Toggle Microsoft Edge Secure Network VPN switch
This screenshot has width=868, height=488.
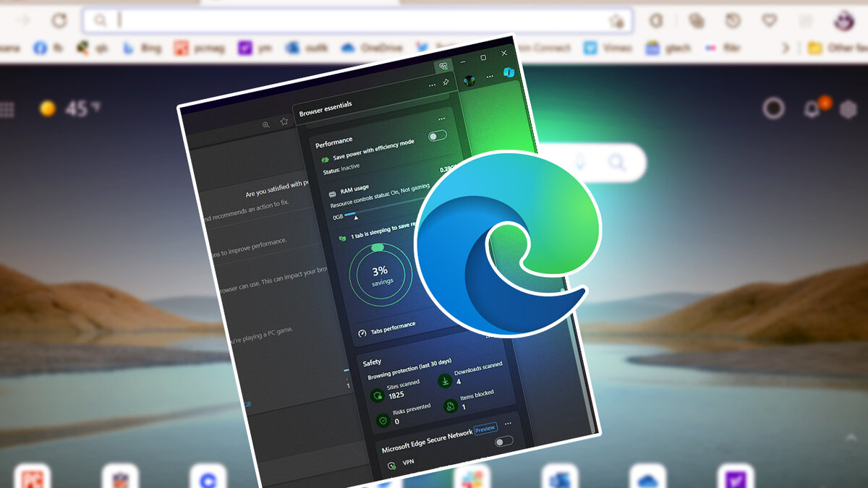pyautogui.click(x=503, y=440)
